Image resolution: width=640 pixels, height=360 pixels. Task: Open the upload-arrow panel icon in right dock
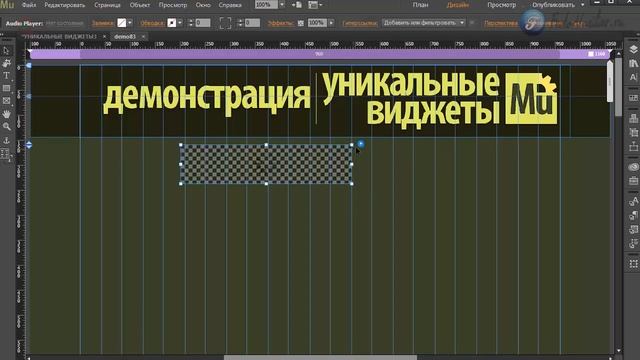tap(633, 146)
